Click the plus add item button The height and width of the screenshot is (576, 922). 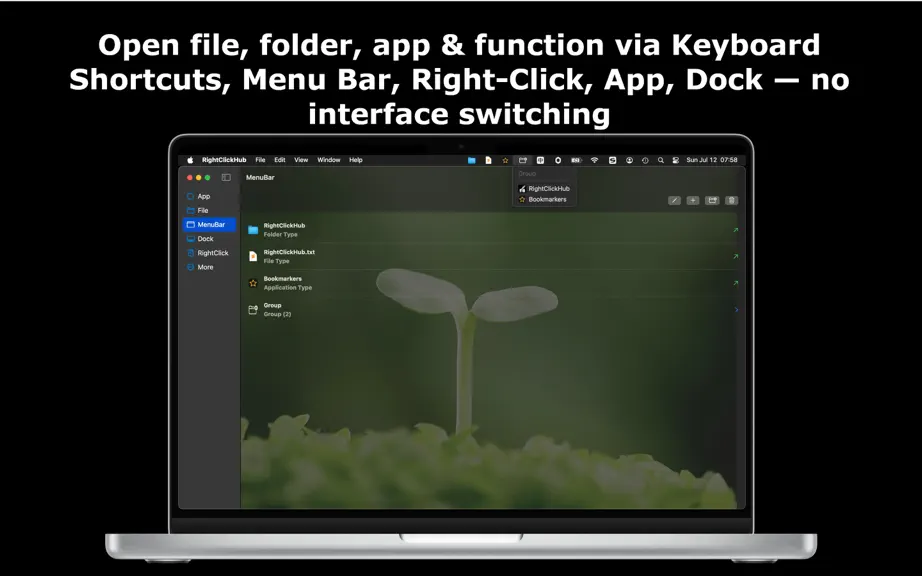pyautogui.click(x=693, y=200)
